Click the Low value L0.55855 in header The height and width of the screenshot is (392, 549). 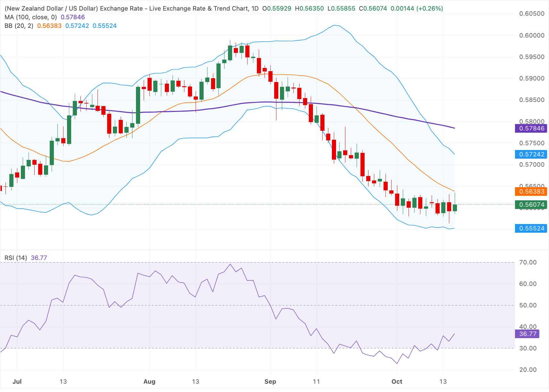(x=341, y=9)
